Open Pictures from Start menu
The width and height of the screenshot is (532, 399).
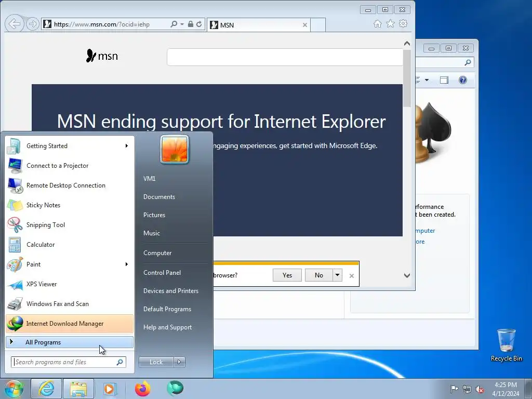(154, 215)
